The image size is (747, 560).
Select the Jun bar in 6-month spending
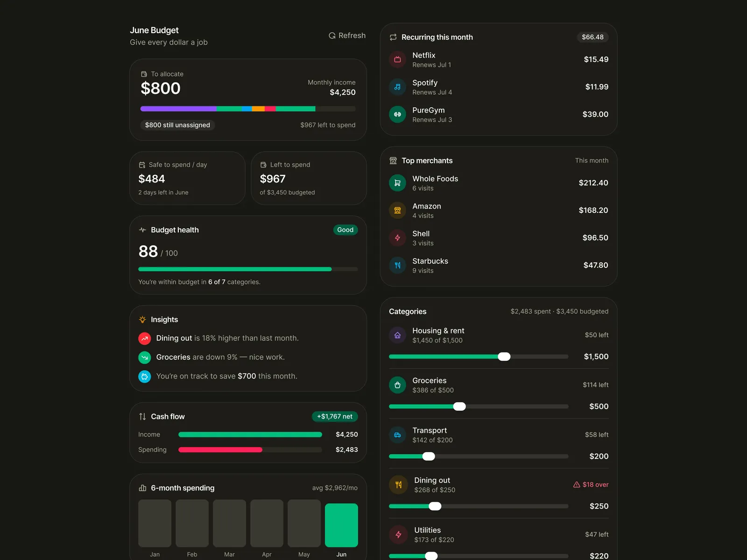click(341, 525)
